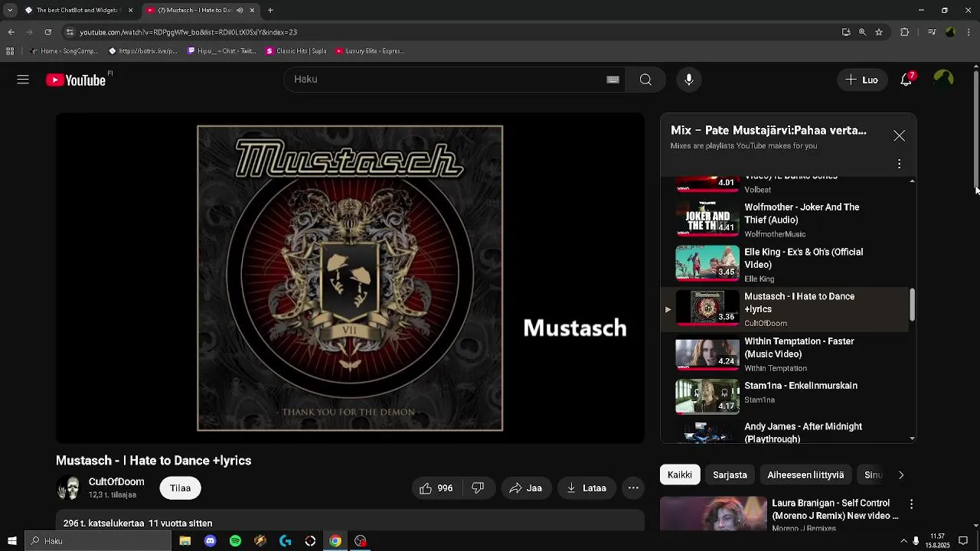Click the magnifier search button
The width and height of the screenshot is (980, 551).
click(645, 80)
